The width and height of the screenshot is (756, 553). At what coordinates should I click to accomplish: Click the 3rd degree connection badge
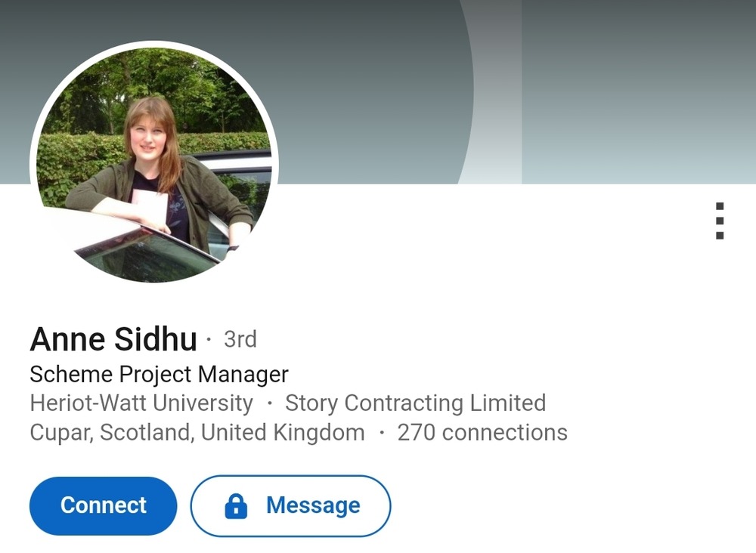click(x=240, y=339)
